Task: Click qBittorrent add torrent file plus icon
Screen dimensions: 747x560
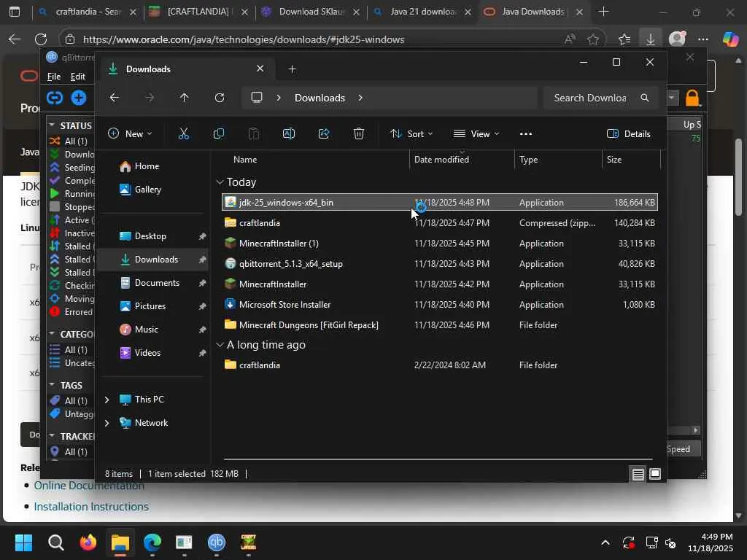Action: [79, 98]
